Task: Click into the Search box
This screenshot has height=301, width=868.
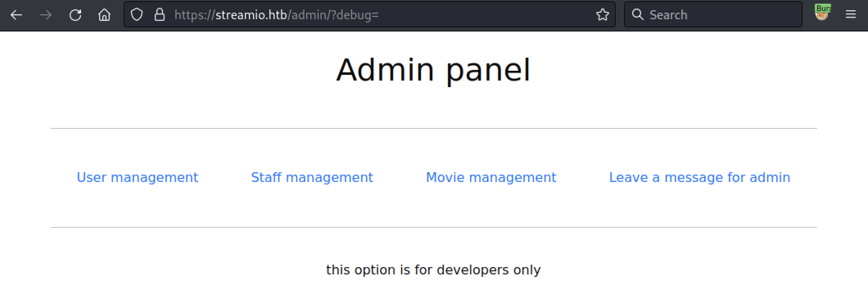Action: pos(721,15)
